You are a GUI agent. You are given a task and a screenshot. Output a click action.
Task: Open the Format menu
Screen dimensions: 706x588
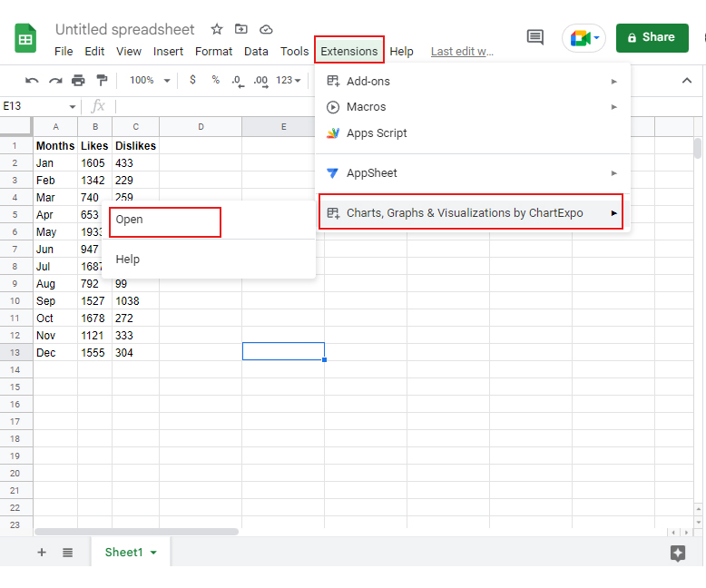(213, 52)
